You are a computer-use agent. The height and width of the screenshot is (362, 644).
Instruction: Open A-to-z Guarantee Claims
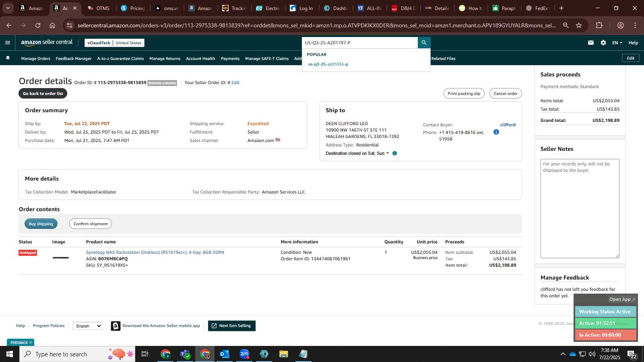[120, 58]
